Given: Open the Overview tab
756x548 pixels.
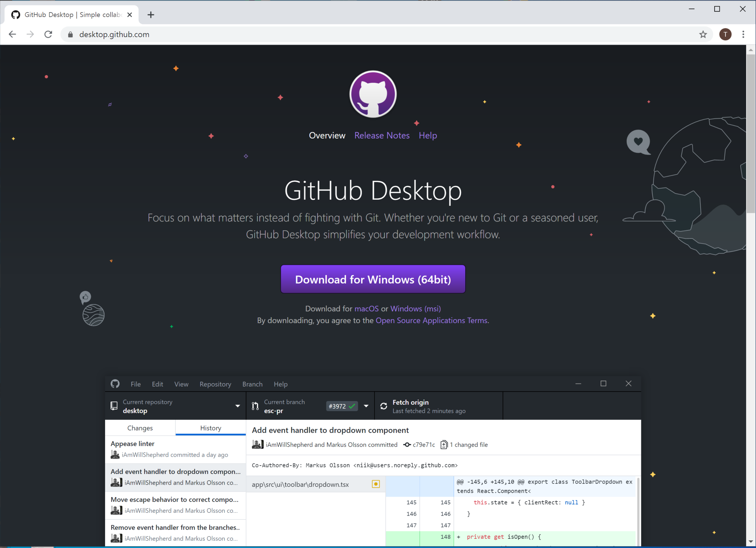Looking at the screenshot, I should tap(327, 136).
